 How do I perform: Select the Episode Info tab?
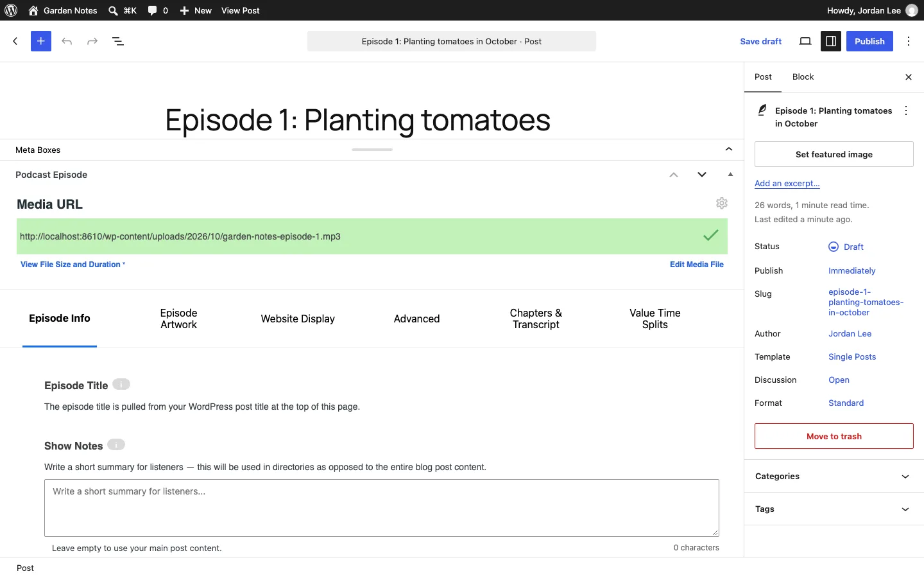(60, 319)
